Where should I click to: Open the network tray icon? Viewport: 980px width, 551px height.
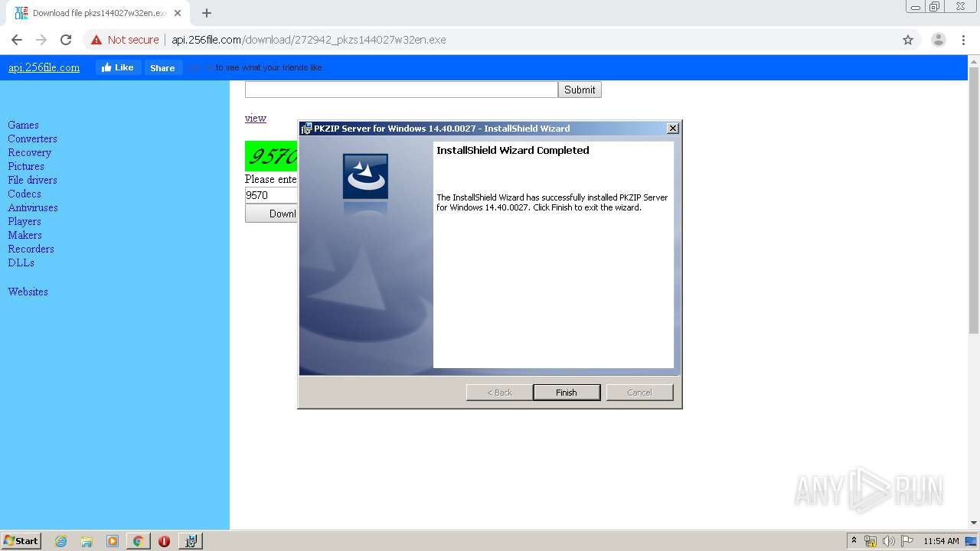pos(871,541)
